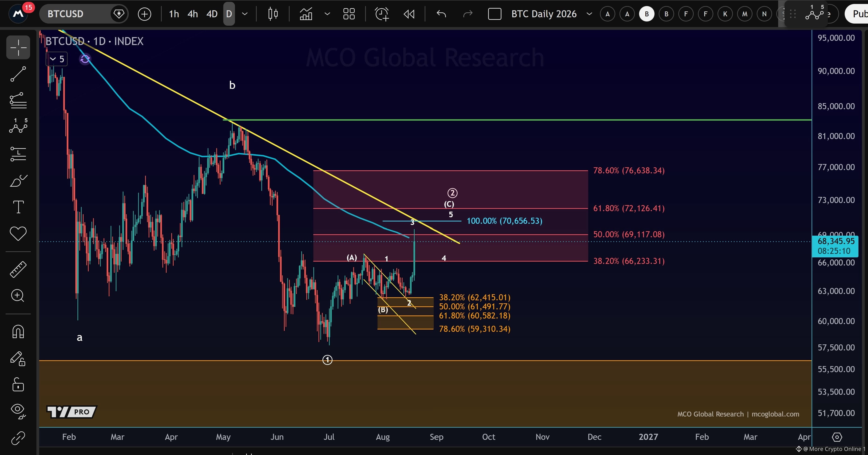The image size is (868, 455).
Task: Expand the chart layout dropdown arrow
Action: click(589, 14)
